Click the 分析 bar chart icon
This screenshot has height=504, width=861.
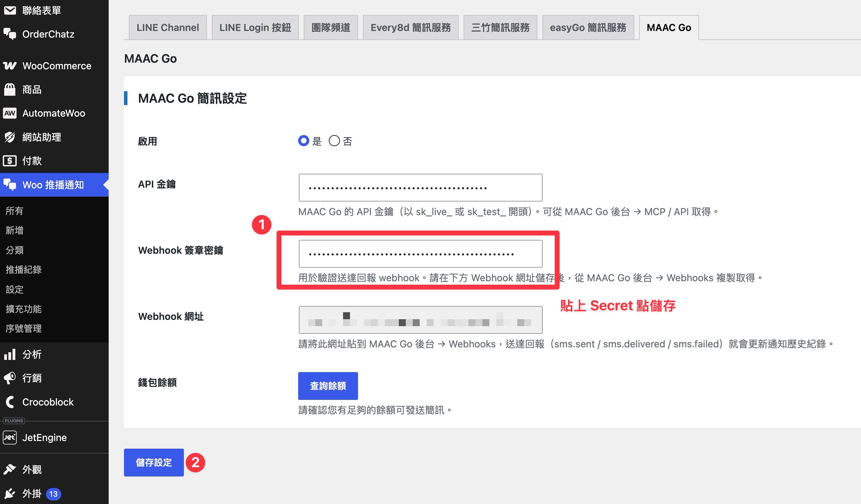pos(10,354)
